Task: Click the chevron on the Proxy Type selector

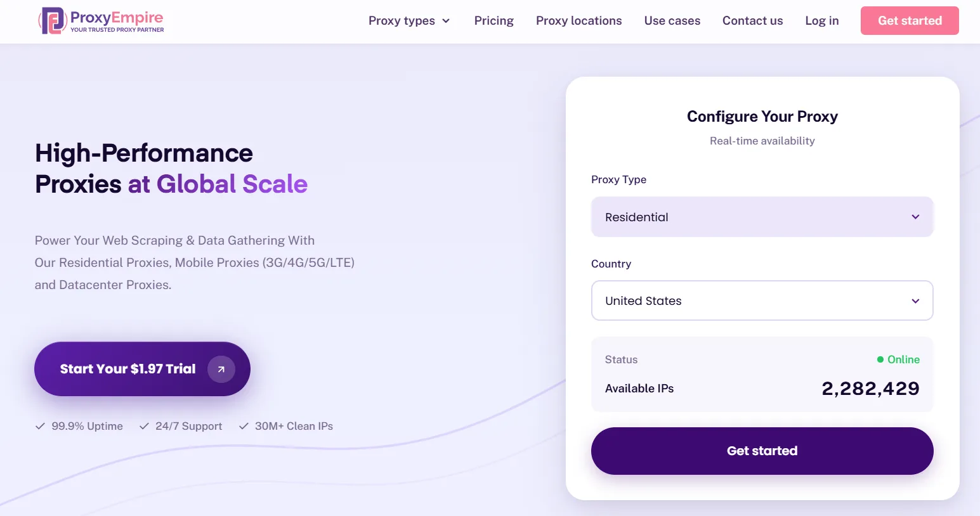Action: click(915, 217)
